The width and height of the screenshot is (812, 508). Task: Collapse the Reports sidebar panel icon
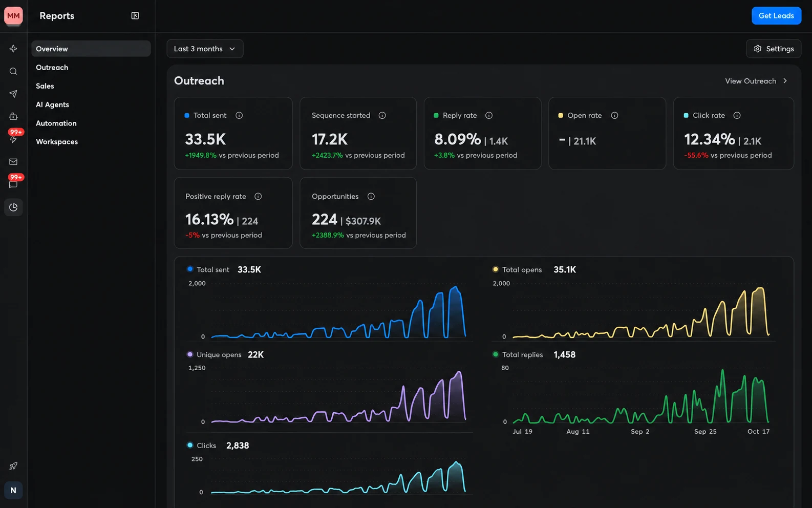pos(135,16)
